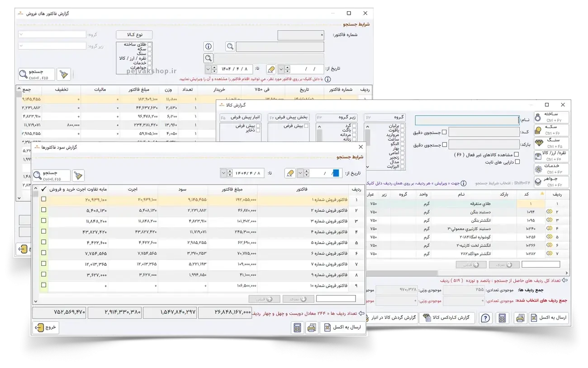
Task: Click eraser icon beside profit report date
Action: tap(290, 173)
